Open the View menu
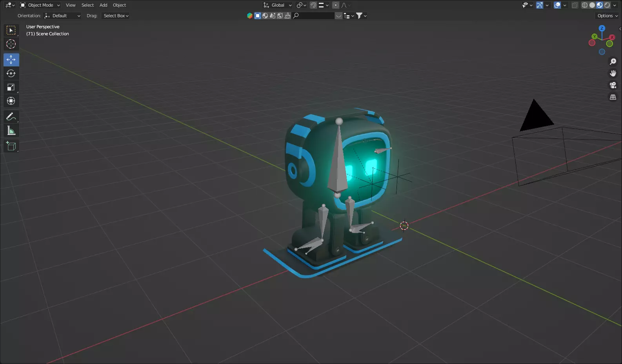622x364 pixels. 71,5
